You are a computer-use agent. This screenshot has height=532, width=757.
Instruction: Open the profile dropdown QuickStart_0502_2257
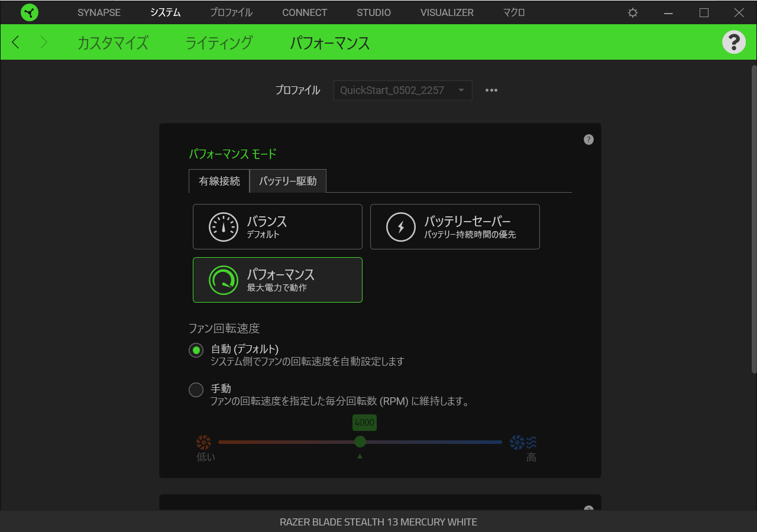click(403, 90)
